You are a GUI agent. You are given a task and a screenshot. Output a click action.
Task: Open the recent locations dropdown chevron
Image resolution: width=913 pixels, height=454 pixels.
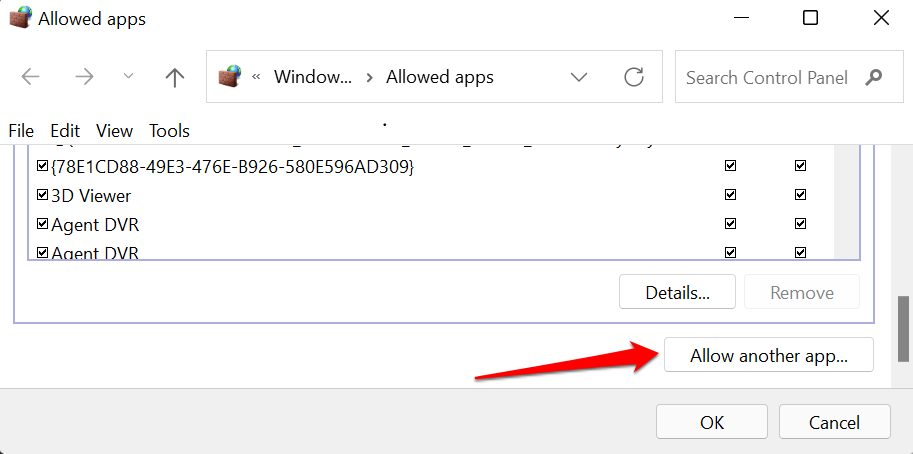pyautogui.click(x=128, y=77)
